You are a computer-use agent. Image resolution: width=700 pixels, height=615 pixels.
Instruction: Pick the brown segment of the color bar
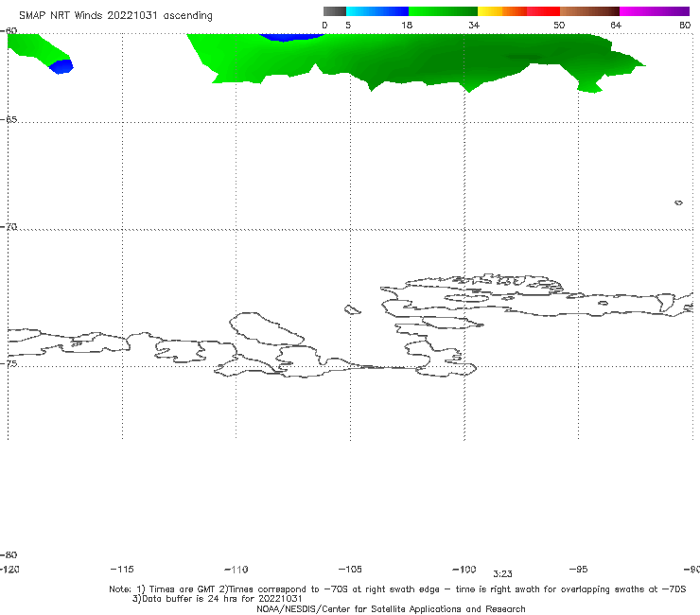pos(589,11)
